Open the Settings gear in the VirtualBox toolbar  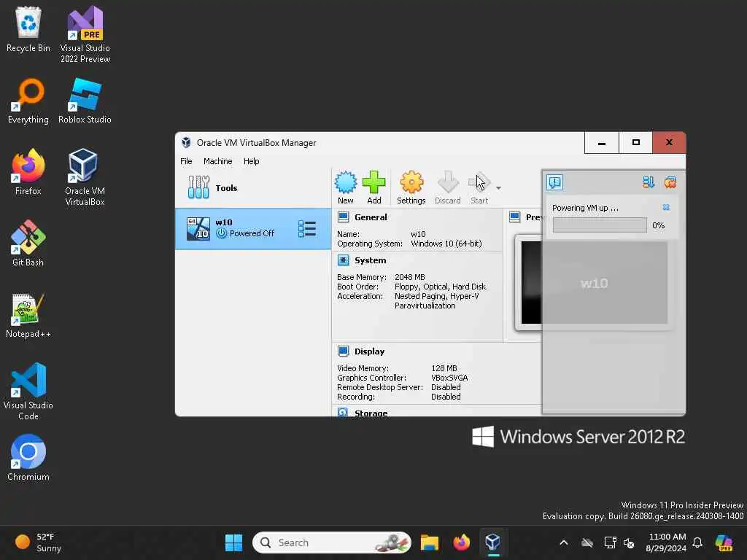point(411,182)
